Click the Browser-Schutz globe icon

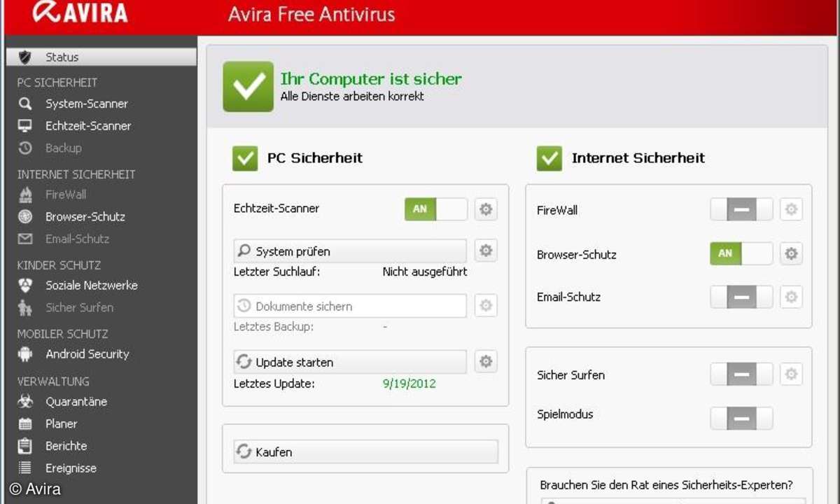click(x=25, y=216)
